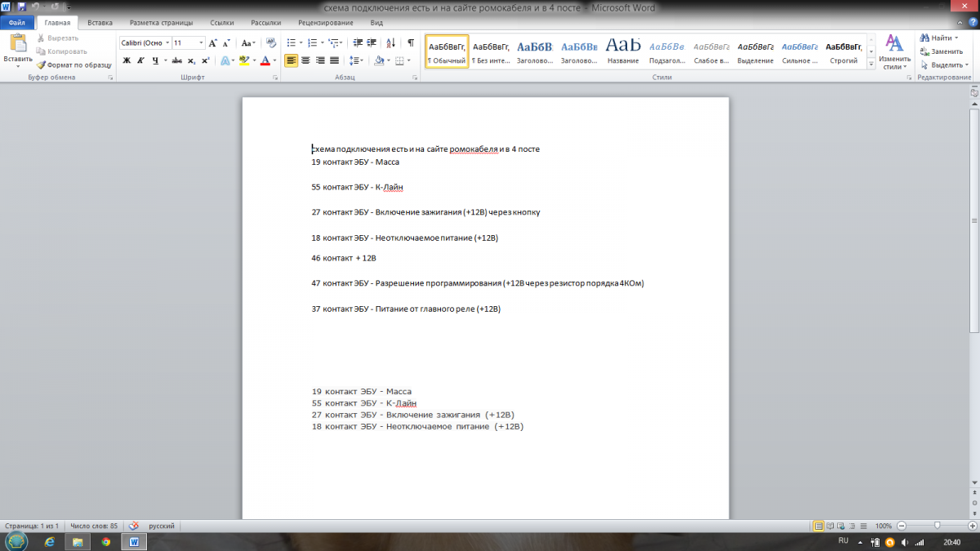Toggle Underline (Ч) formatting
The width and height of the screenshot is (980, 551).
point(154,60)
